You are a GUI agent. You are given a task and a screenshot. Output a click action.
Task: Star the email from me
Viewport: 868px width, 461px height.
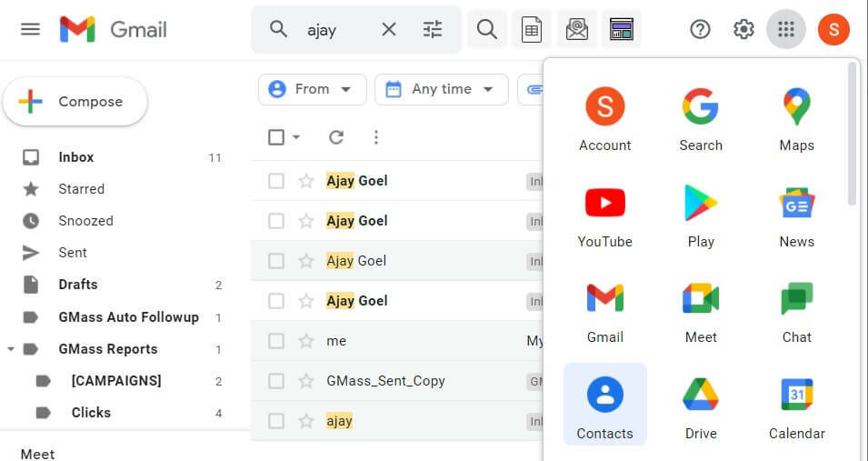[306, 341]
